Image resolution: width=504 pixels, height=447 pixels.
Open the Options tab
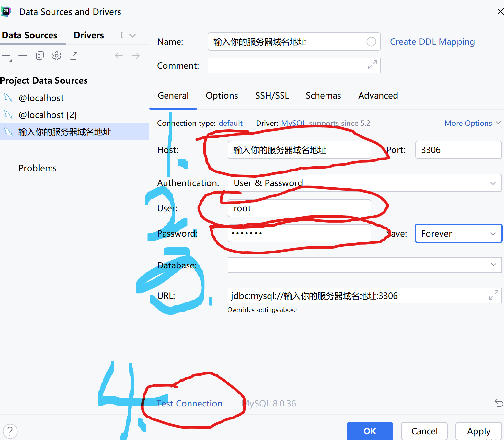click(x=222, y=95)
